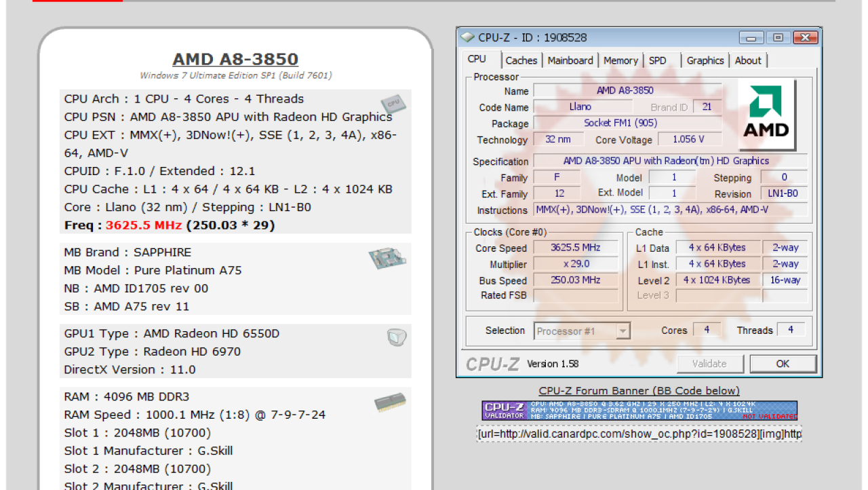Click the motherboard icon beside MB Brand
Image resolution: width=868 pixels, height=490 pixels.
point(387,258)
